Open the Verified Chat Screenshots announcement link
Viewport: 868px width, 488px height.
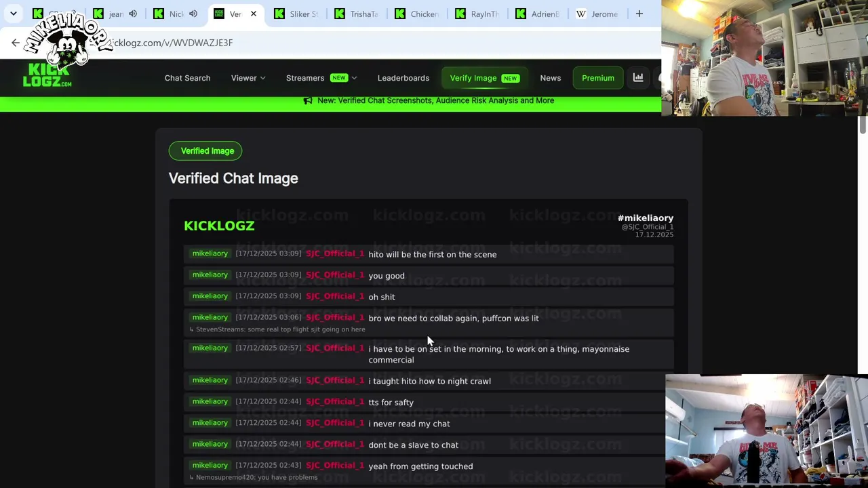click(x=436, y=100)
